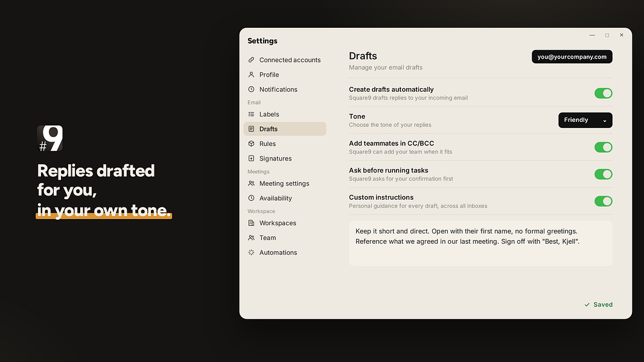This screenshot has width=644, height=362.
Task: Click the Labels list icon
Action: coord(251,114)
